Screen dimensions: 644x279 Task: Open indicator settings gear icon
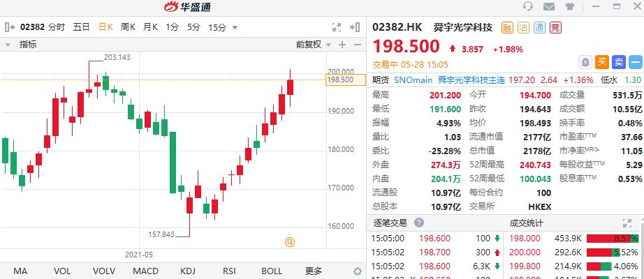pos(358,271)
